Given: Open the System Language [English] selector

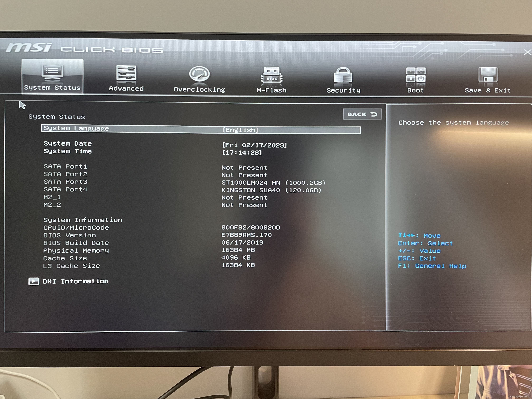Looking at the screenshot, I should point(201,129).
